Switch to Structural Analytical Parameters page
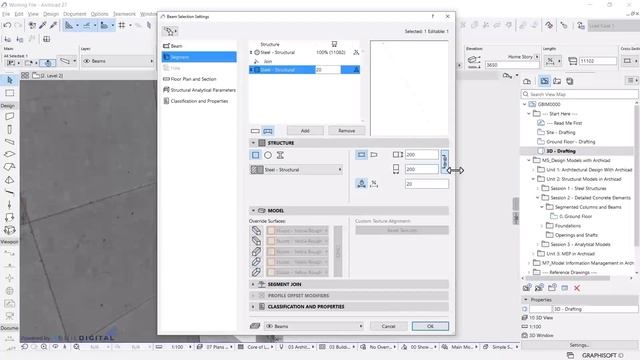 click(x=199, y=90)
